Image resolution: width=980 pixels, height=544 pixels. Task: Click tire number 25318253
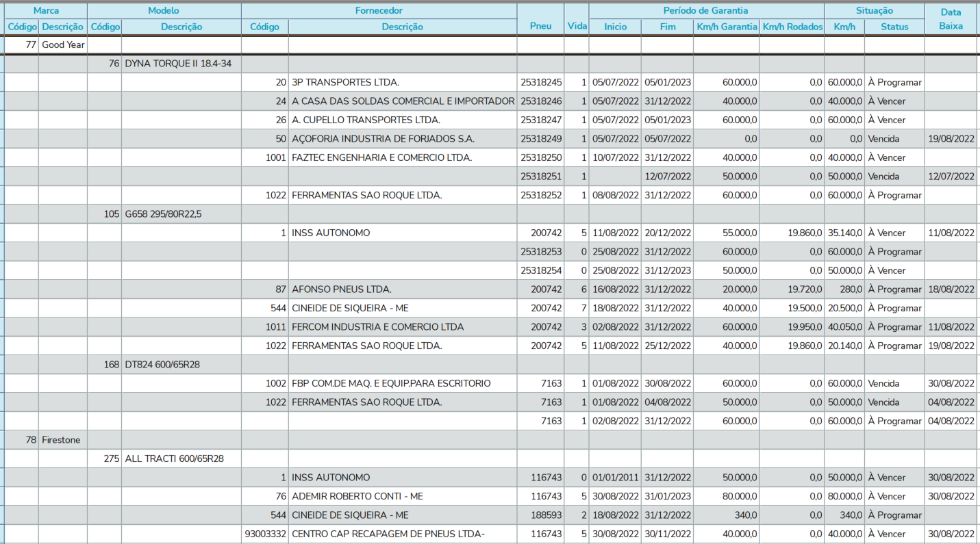coord(541,252)
